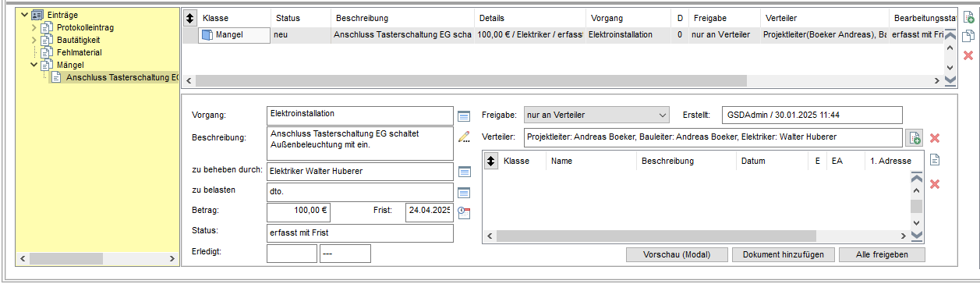Click Dokument hinzufügen button
This screenshot has height=284, width=980.
[784, 254]
